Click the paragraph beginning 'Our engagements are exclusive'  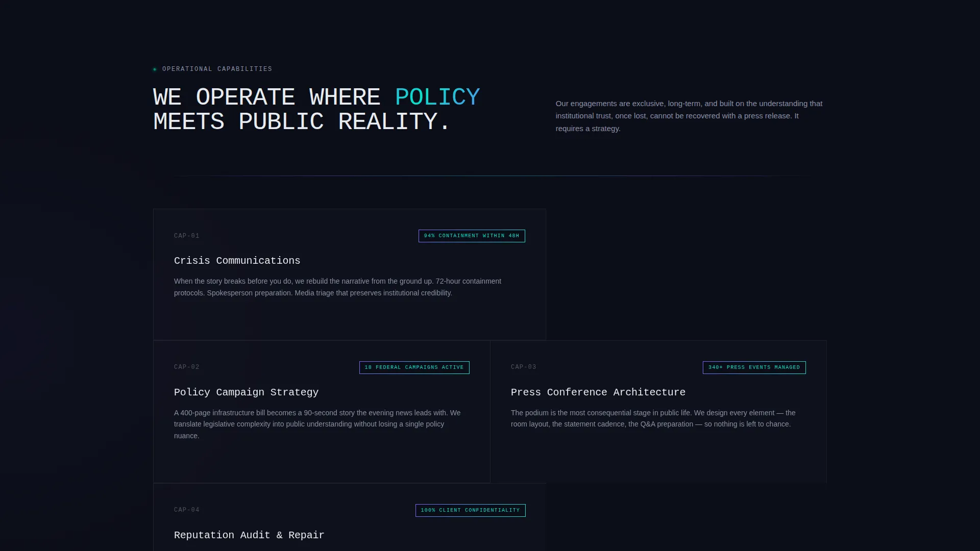[689, 116]
